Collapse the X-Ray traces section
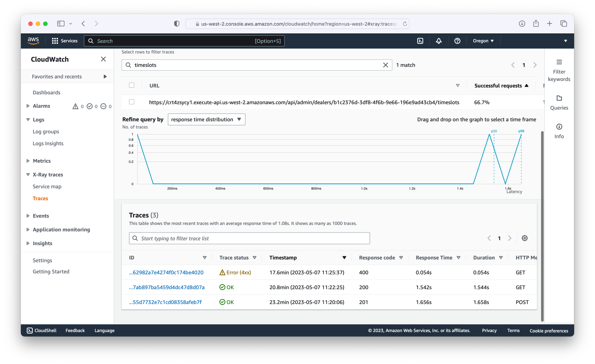The image size is (595, 364). point(28,175)
